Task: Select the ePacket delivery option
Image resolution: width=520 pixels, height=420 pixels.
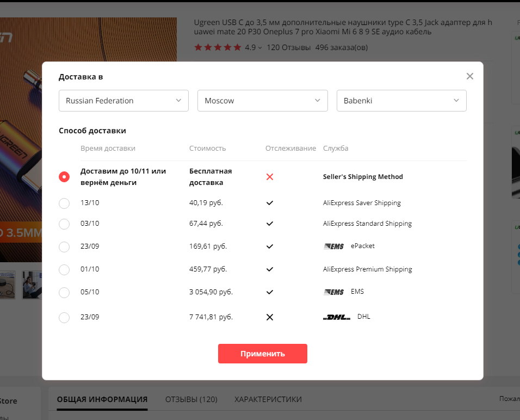Action: [x=64, y=246]
